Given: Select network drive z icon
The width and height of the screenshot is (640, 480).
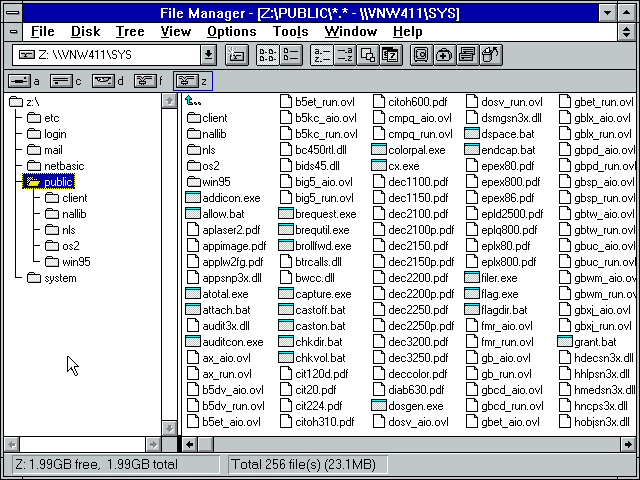Looking at the screenshot, I should [x=187, y=81].
